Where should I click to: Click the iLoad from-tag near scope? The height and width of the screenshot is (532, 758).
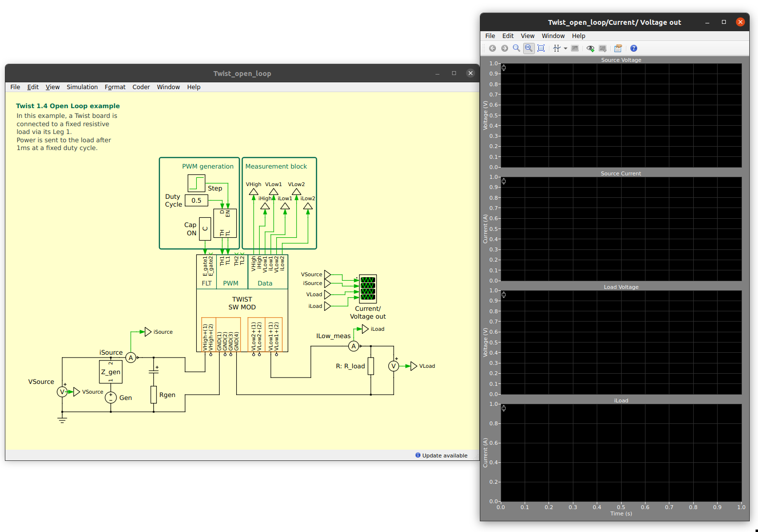click(x=327, y=306)
